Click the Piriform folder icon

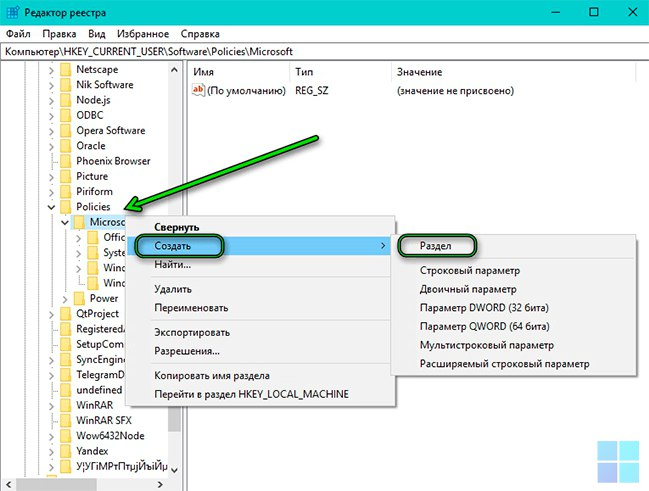point(65,191)
